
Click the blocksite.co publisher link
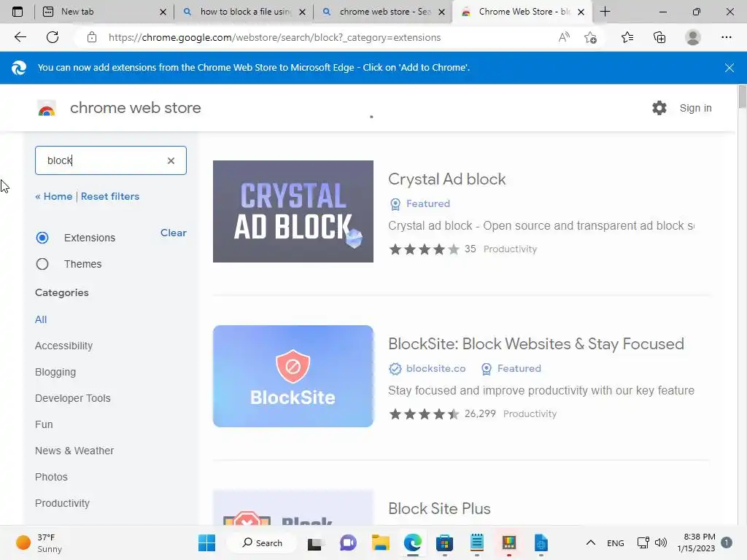[x=436, y=368]
